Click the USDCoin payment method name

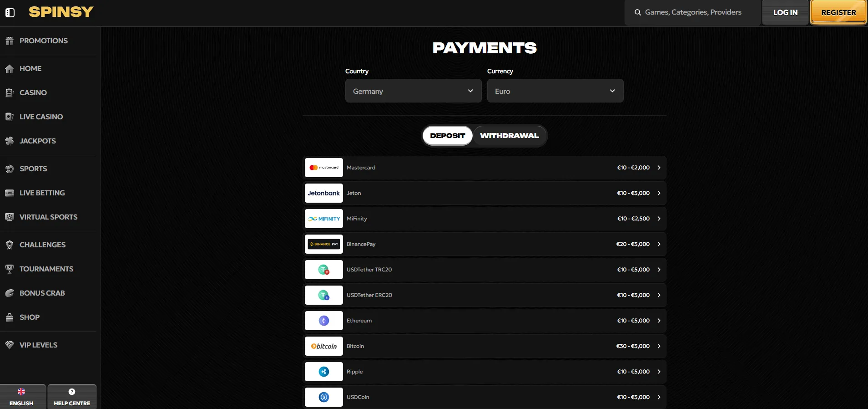[x=358, y=397]
